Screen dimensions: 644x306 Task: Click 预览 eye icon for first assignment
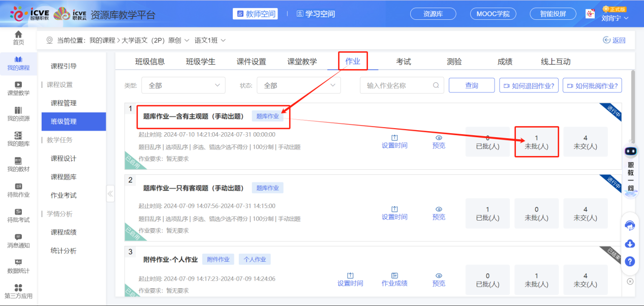(x=439, y=138)
